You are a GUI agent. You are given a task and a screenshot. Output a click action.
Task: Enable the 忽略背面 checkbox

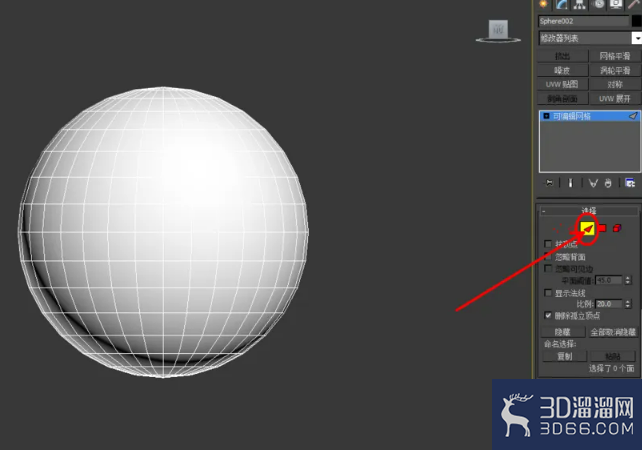[x=548, y=257]
